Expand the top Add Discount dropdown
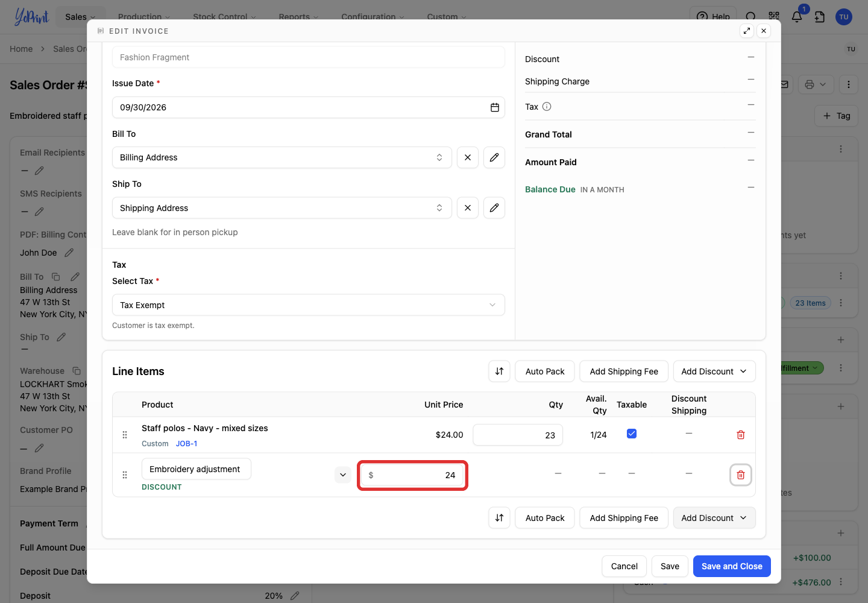The image size is (868, 603). 714,371
